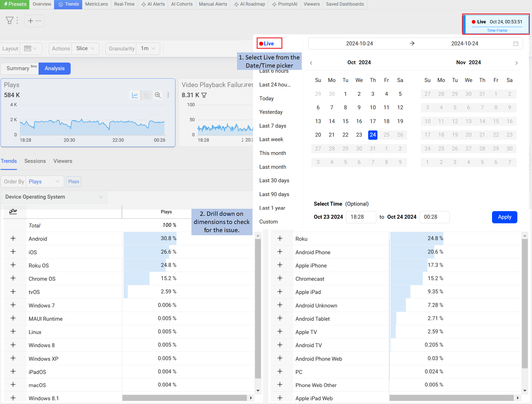
Task: Open the Slice actions dropdown
Action: pos(85,48)
